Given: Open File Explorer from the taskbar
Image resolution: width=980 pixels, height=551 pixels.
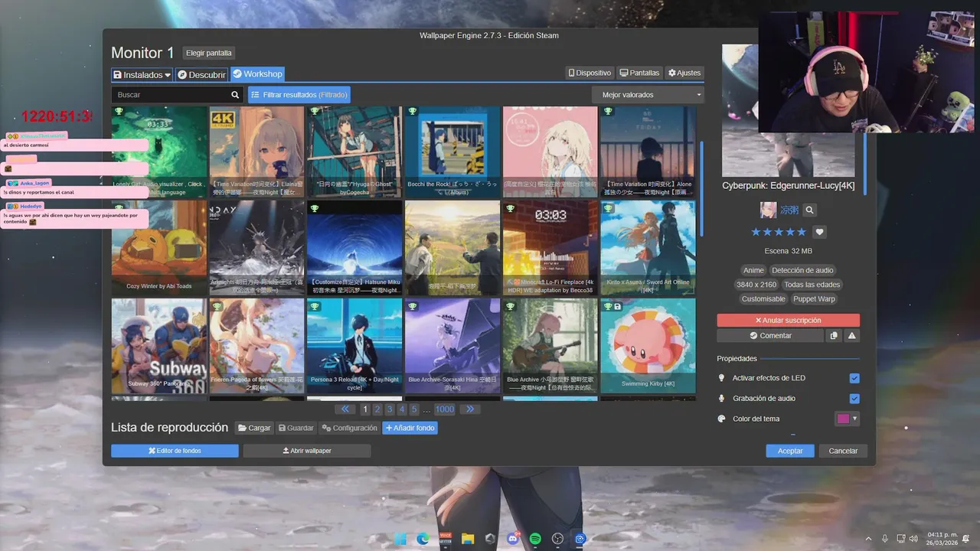Looking at the screenshot, I should [x=468, y=539].
